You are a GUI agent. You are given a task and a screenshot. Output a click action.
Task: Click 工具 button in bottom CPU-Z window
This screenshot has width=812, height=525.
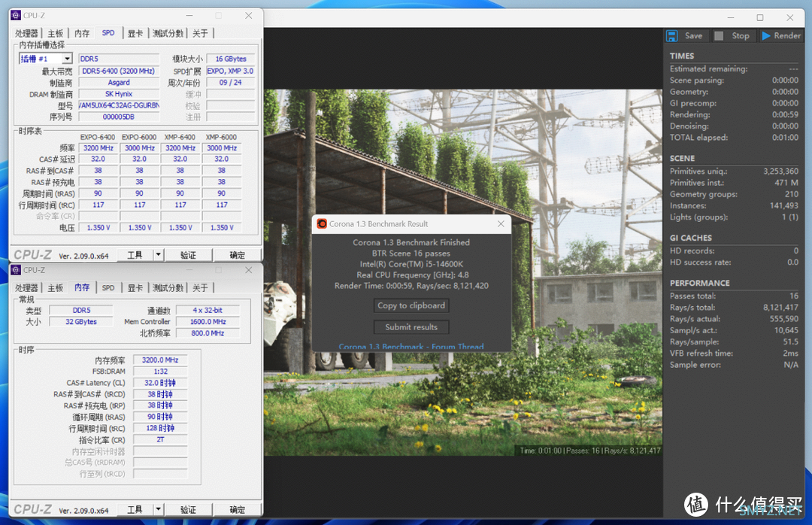(135, 509)
